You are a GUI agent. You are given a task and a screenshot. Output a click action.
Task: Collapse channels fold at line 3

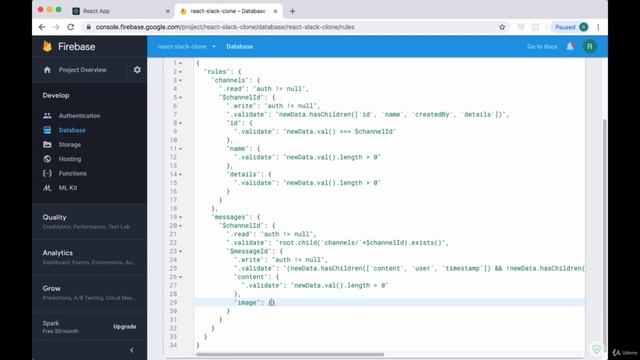point(180,80)
